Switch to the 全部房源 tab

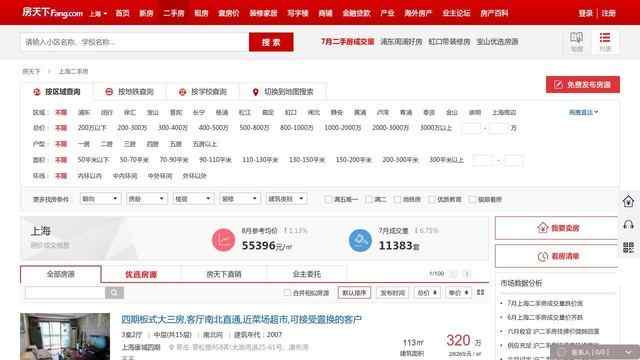60,274
